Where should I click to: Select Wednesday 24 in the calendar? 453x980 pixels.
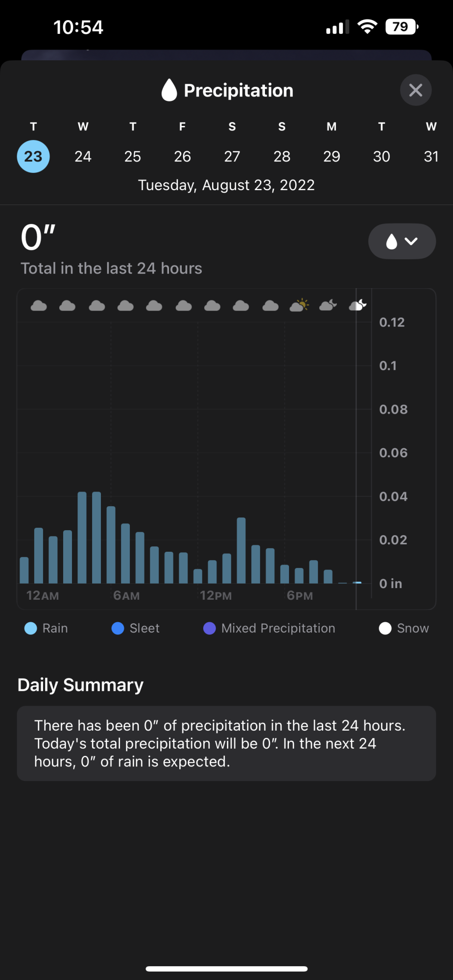[x=83, y=156]
